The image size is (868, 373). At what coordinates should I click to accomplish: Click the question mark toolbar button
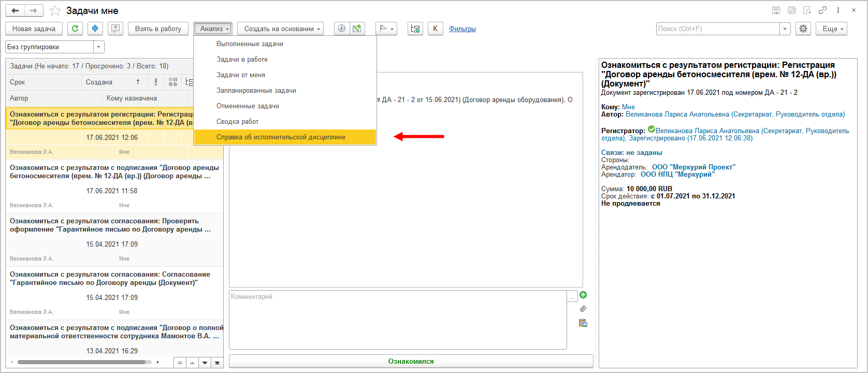click(x=115, y=28)
